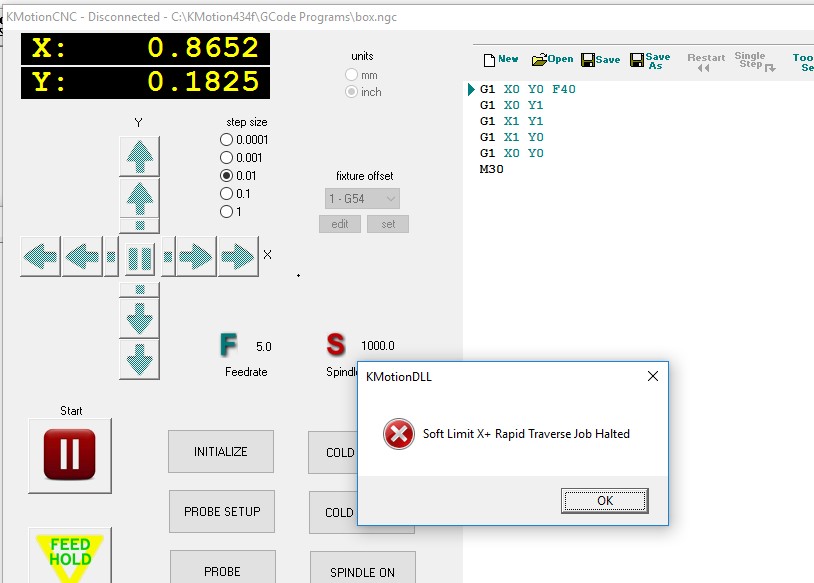Click the topmost Y+ jog arrow
Screen dimensions: 814x583
pyautogui.click(x=139, y=156)
